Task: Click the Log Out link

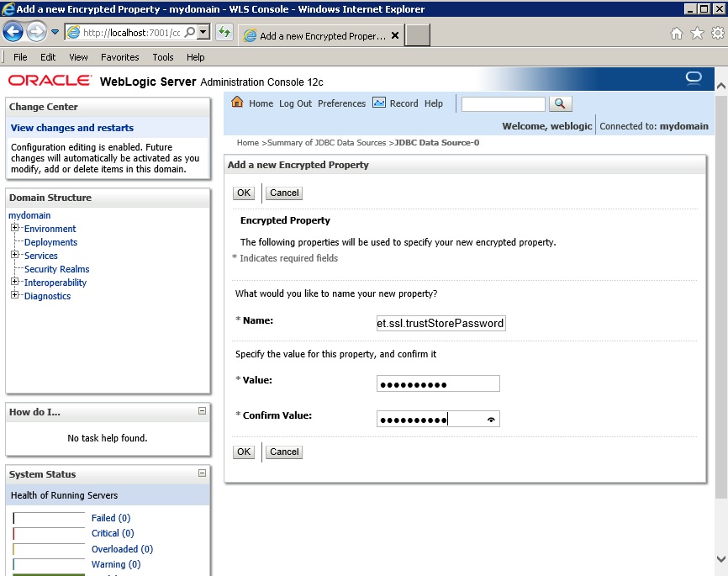Action: coord(295,103)
